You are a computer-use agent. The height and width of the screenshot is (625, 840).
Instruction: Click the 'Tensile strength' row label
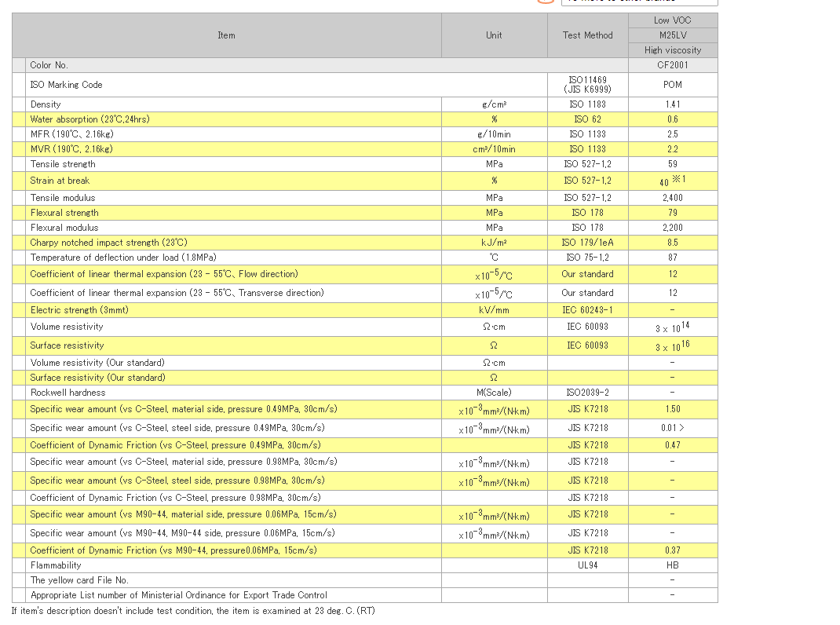tap(63, 165)
